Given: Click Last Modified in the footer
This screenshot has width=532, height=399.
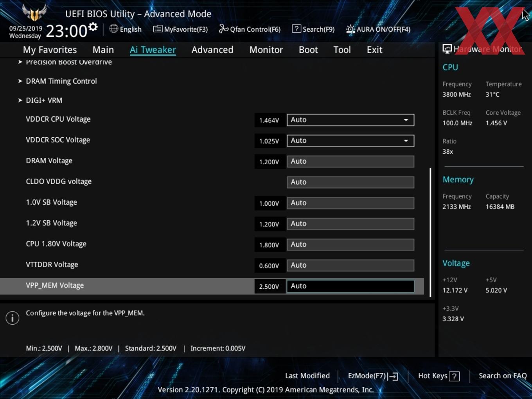Looking at the screenshot, I should pyautogui.click(x=307, y=376).
